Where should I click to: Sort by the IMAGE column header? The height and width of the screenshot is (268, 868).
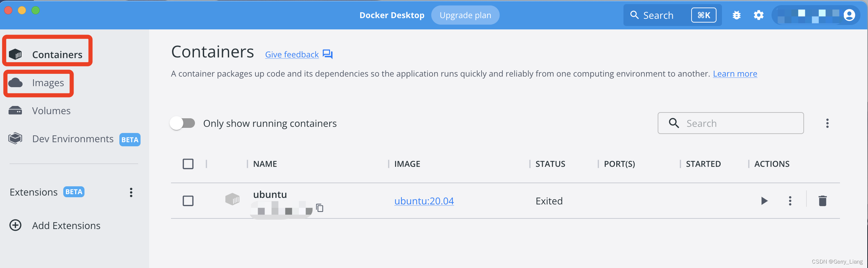tap(407, 164)
